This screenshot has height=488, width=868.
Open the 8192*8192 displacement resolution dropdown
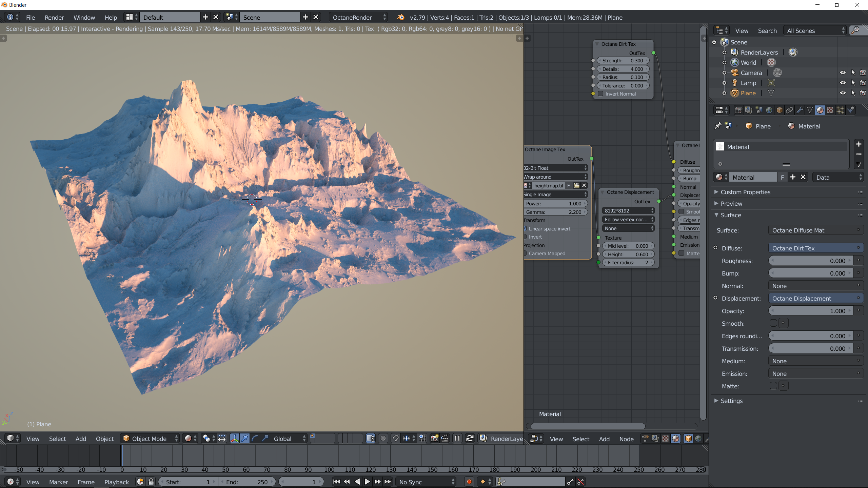coord(628,210)
